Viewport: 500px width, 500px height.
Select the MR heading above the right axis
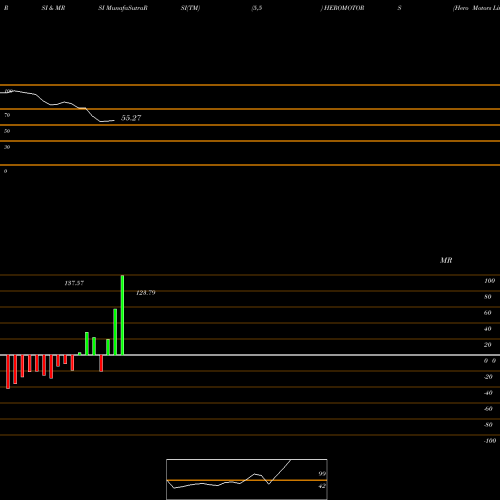(x=446, y=260)
